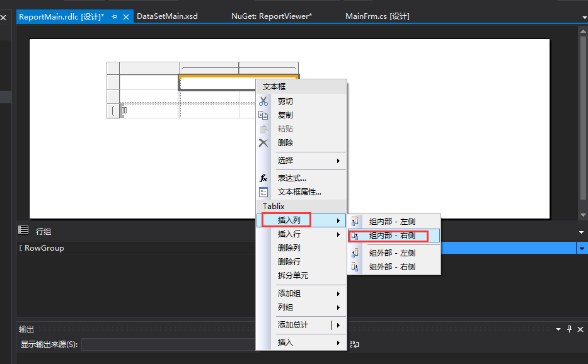Click the tablix row group handle with bracket

click(113, 111)
